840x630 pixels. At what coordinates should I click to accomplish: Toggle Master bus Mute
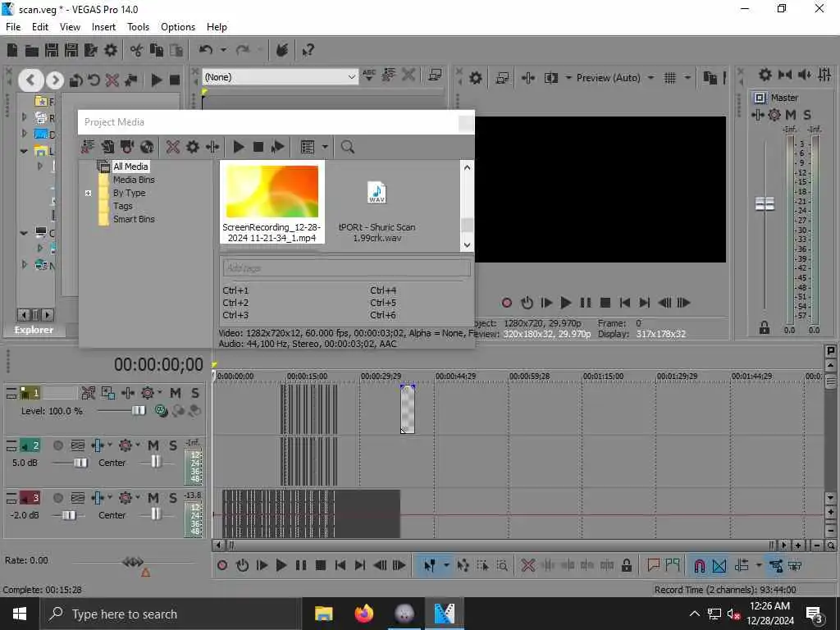click(790, 115)
